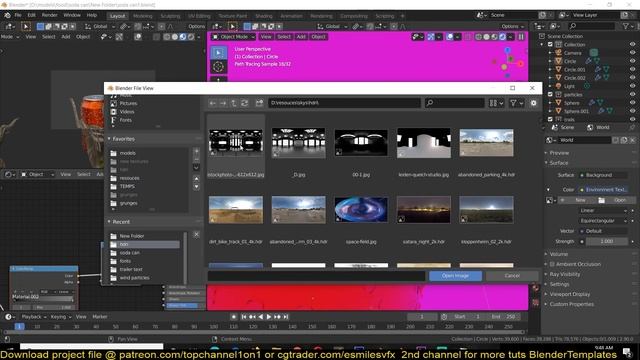Open the File menu
The height and width of the screenshot is (360, 640).
18,15
